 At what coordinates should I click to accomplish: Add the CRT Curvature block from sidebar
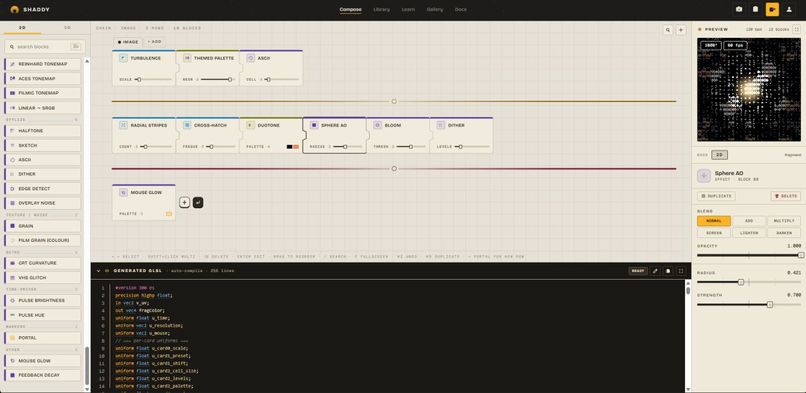click(x=43, y=263)
